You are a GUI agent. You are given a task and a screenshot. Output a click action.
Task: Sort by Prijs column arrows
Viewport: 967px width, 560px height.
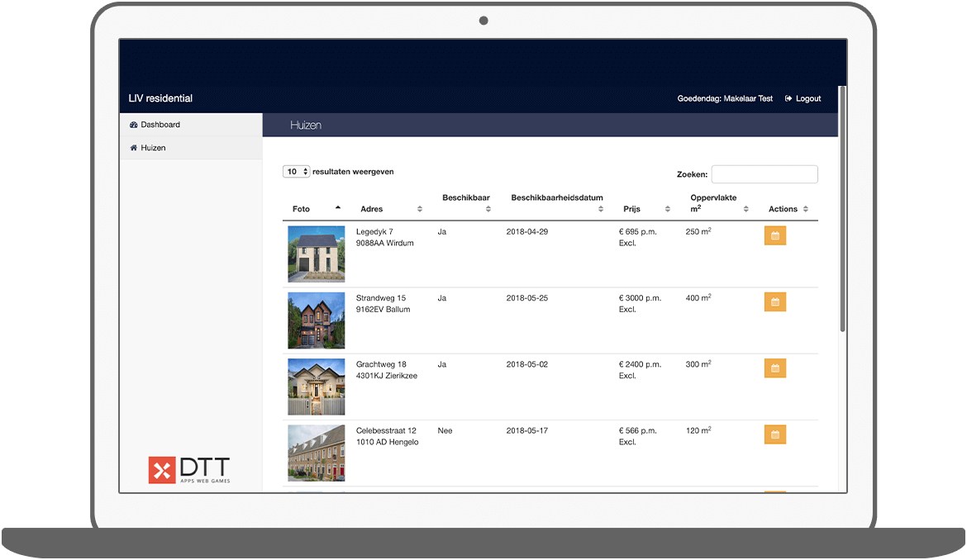tap(667, 209)
